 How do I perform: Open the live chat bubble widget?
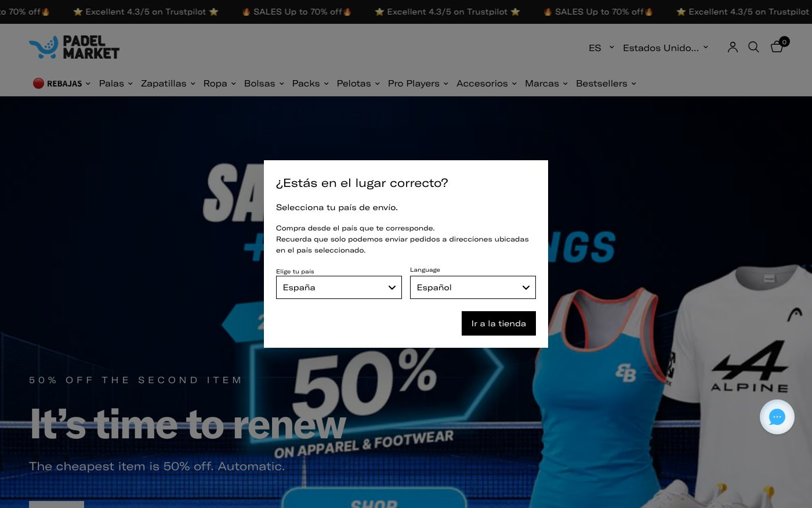click(x=777, y=417)
